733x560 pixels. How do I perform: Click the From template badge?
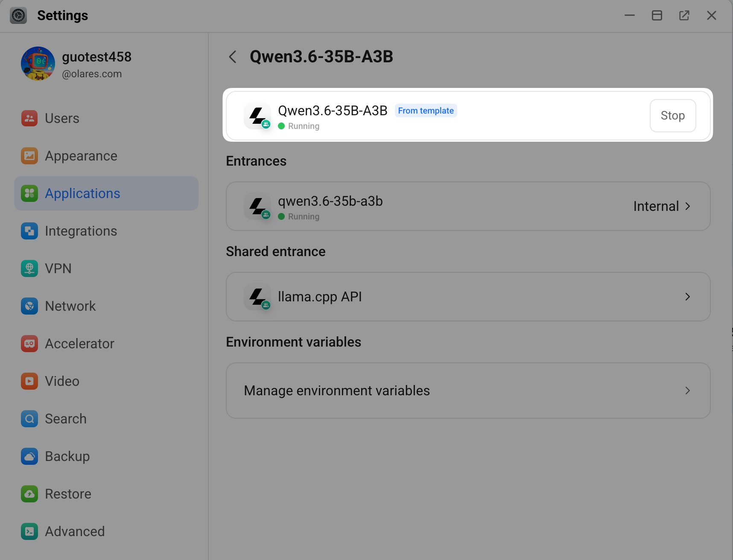(x=426, y=111)
